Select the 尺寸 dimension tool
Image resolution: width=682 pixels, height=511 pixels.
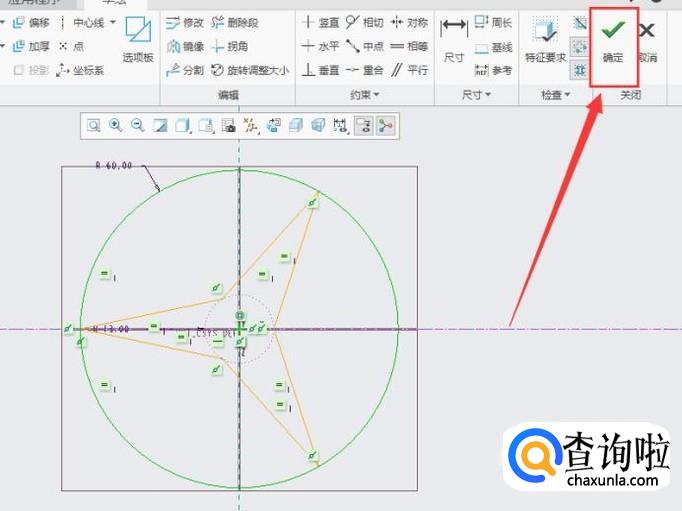click(x=454, y=40)
